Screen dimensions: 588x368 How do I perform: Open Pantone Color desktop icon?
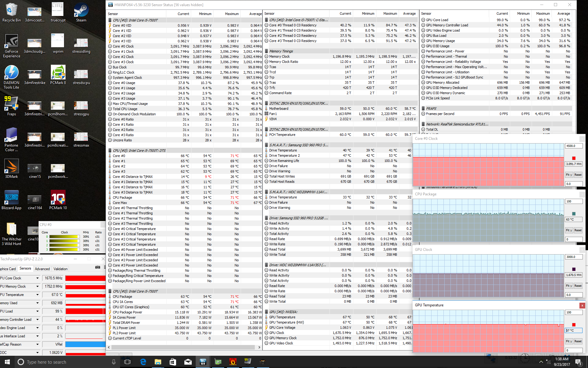(x=11, y=140)
